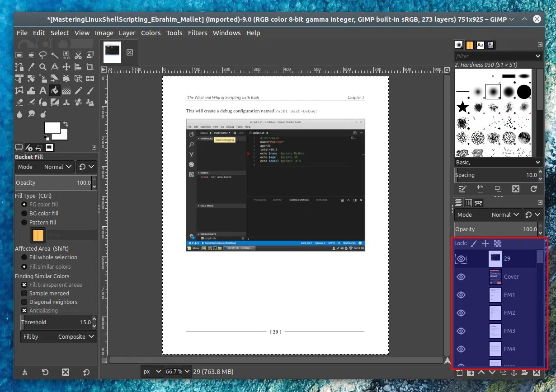Toggle visibility of layer FM3
The image size is (556, 392).
click(461, 331)
